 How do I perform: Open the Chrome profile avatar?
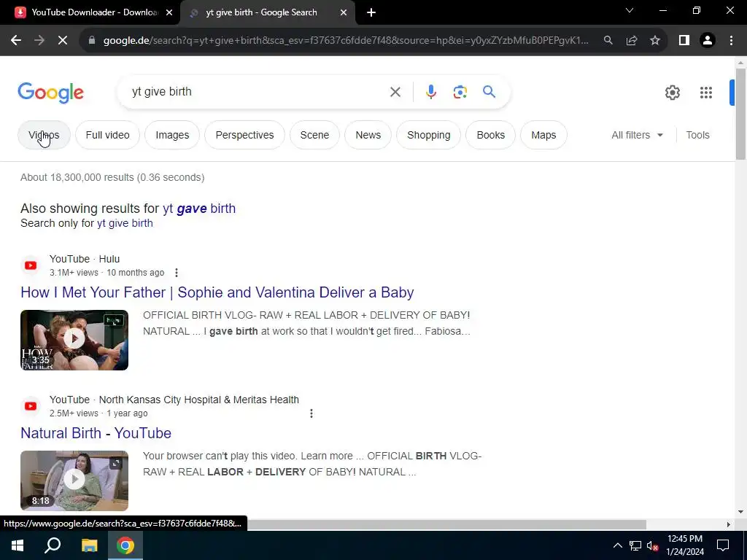[x=708, y=41]
